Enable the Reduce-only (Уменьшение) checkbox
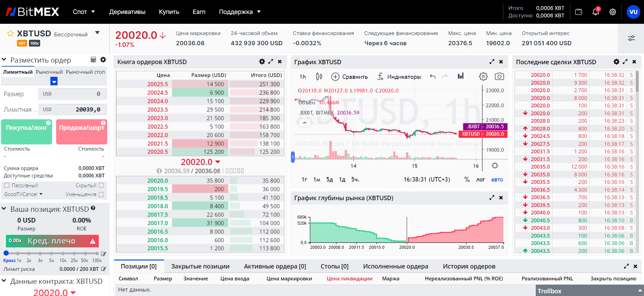 coord(101,194)
